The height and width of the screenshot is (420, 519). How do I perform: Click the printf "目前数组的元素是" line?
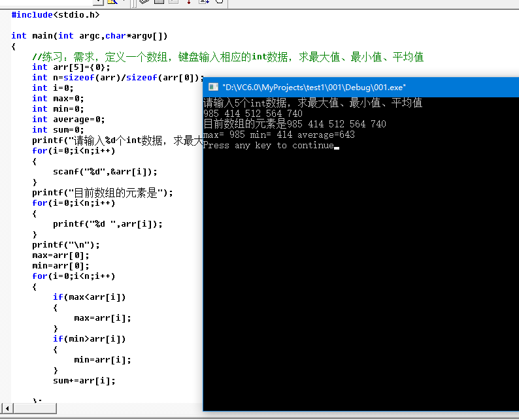coord(103,193)
